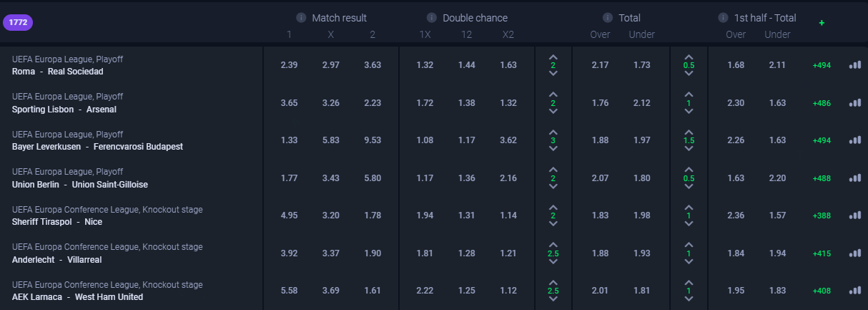The height and width of the screenshot is (310, 868).
Task: Decrease 1st half total for Union Berlin match
Action: pyautogui.click(x=689, y=186)
